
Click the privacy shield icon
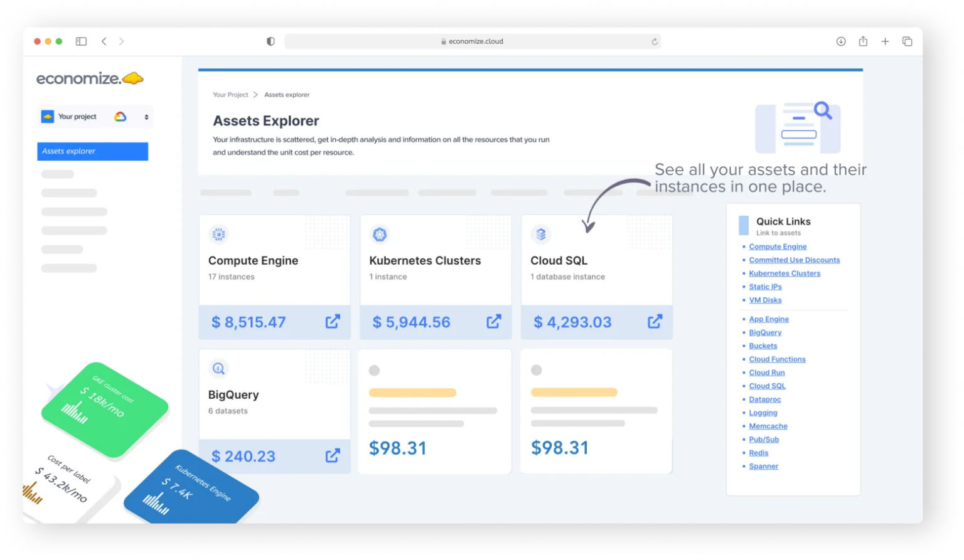pyautogui.click(x=270, y=41)
